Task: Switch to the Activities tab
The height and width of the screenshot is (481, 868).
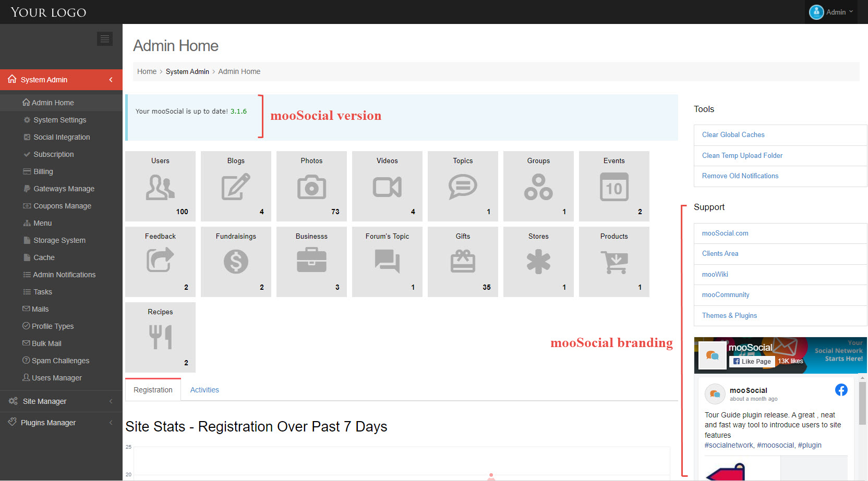Action: pyautogui.click(x=204, y=390)
